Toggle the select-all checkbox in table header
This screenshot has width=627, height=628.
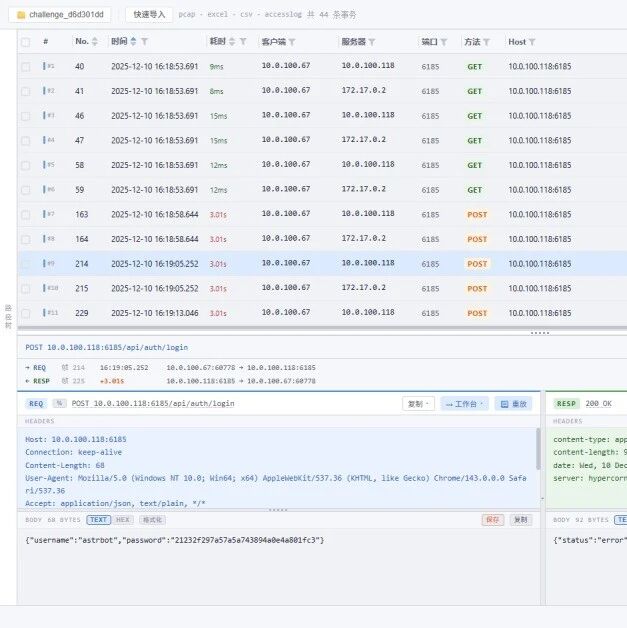(x=26, y=42)
